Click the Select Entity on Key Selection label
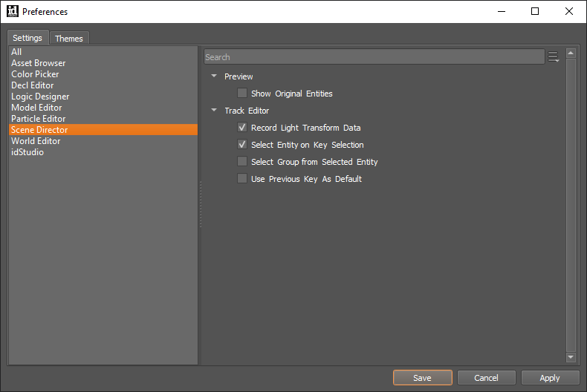 click(308, 145)
